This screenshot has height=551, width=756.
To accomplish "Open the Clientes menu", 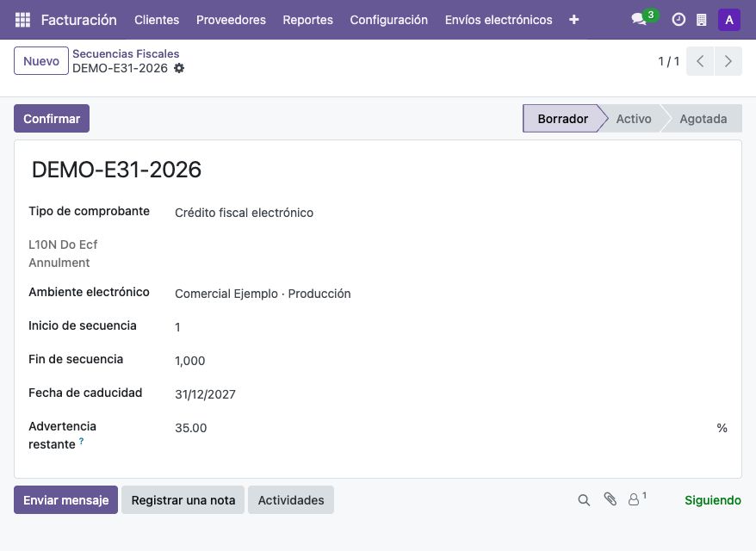I will (157, 20).
